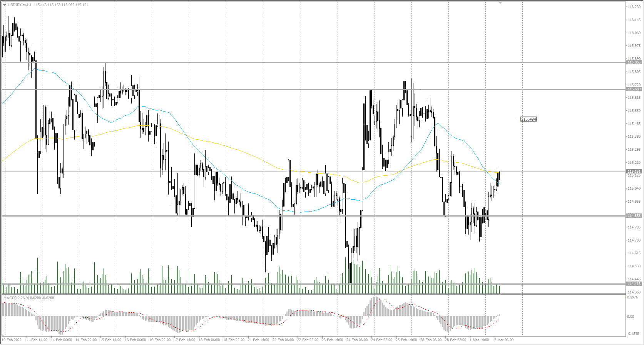Viewport: 644px width, 345px height.
Task: Click the 24 Feb 22:00 time label
Action: [x=382, y=340]
